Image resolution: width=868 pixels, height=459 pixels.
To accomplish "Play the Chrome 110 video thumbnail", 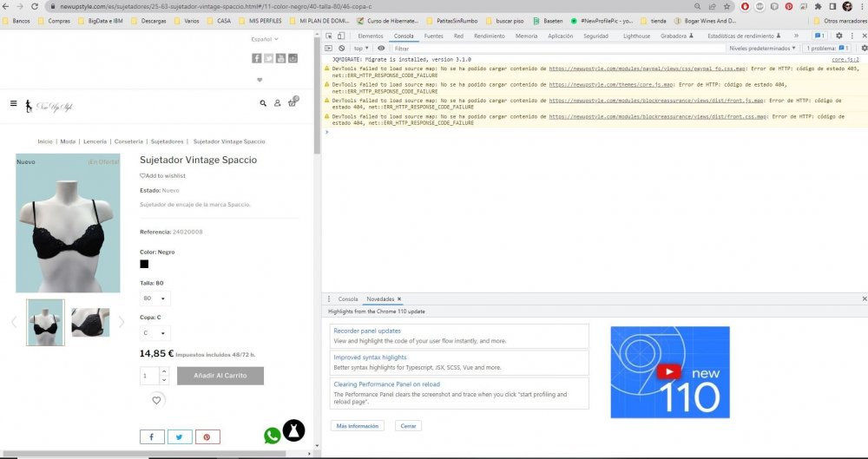I will pyautogui.click(x=670, y=372).
